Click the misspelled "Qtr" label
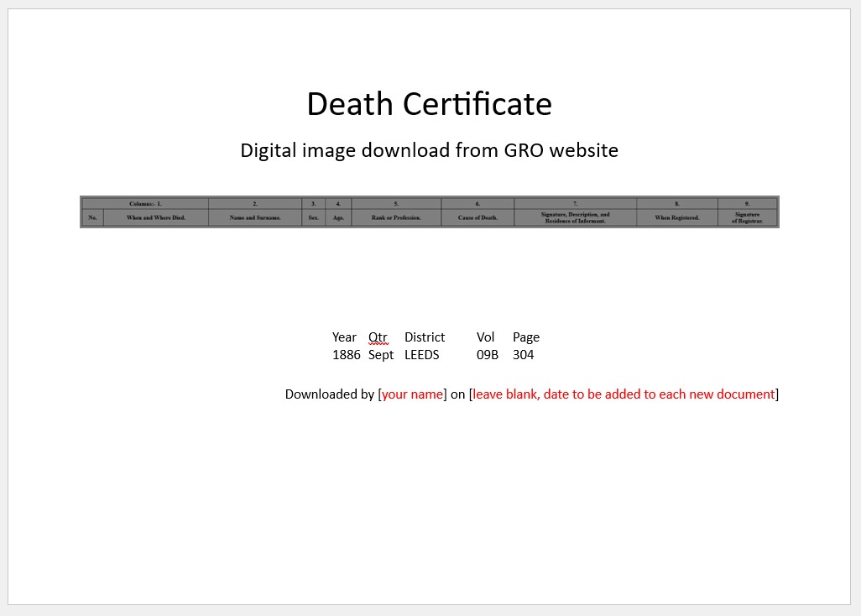The image size is (861, 616). pyautogui.click(x=378, y=337)
